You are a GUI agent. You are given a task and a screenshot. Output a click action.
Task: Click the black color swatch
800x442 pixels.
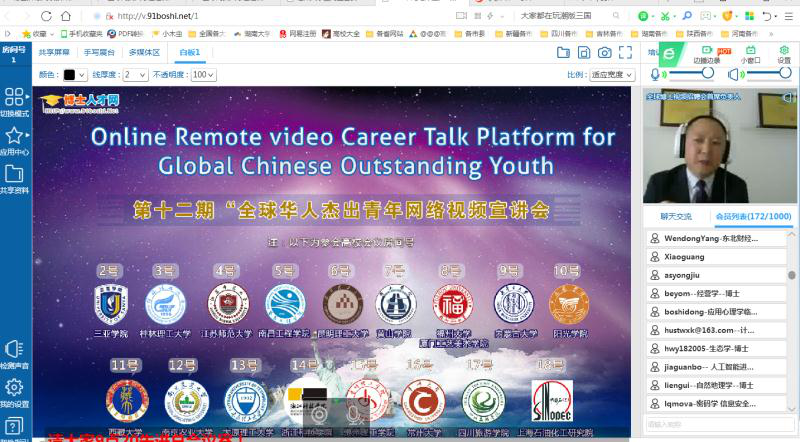[x=69, y=75]
